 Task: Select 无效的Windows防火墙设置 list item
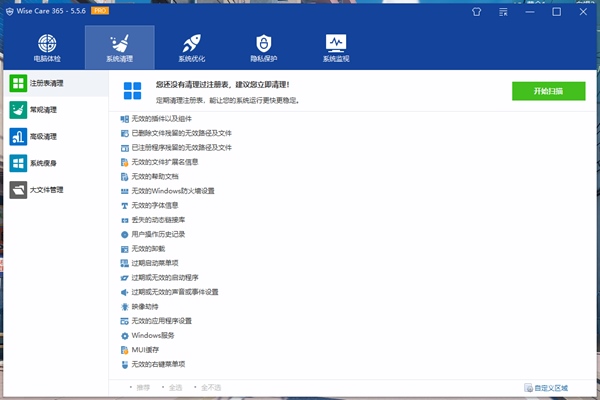[172, 190]
